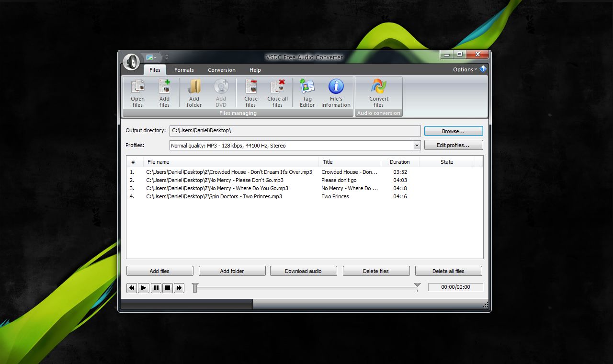The width and height of the screenshot is (613, 364).
Task: Click the Delete all files button
Action: (x=448, y=271)
